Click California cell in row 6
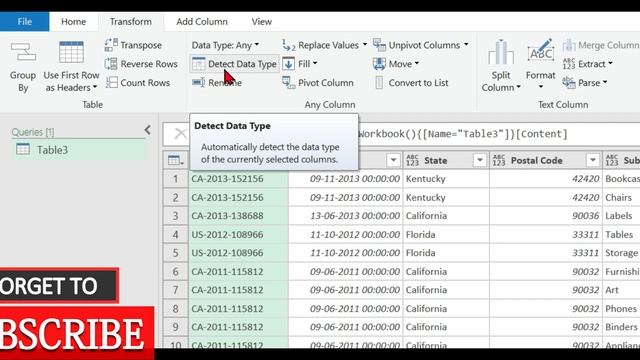The width and height of the screenshot is (640, 360). click(x=446, y=271)
